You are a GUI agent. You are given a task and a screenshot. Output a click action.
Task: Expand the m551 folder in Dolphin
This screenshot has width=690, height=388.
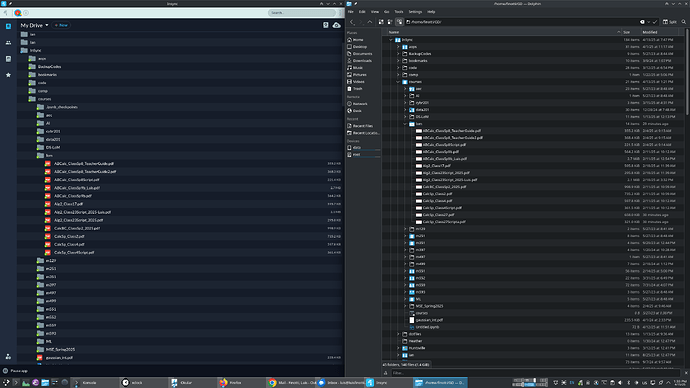click(x=405, y=271)
